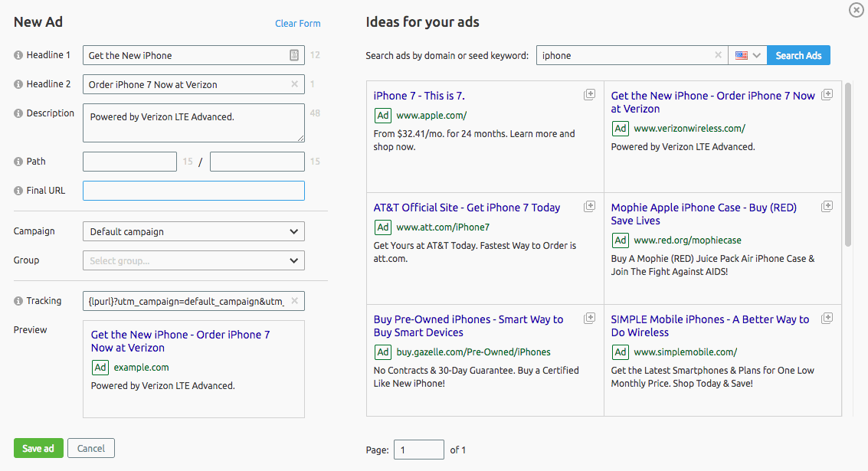Open the Verizon ad title in ideas list
Viewport: 868px width, 471px height.
point(713,103)
